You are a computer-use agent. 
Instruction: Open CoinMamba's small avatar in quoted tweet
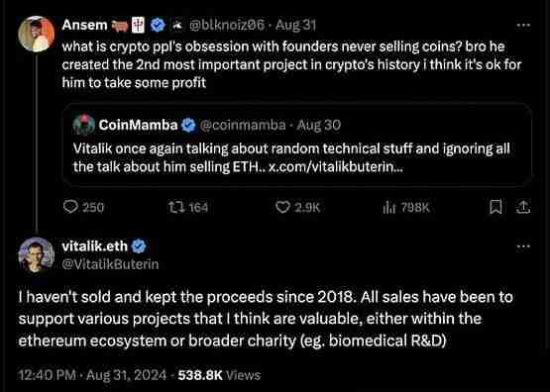[x=84, y=125]
